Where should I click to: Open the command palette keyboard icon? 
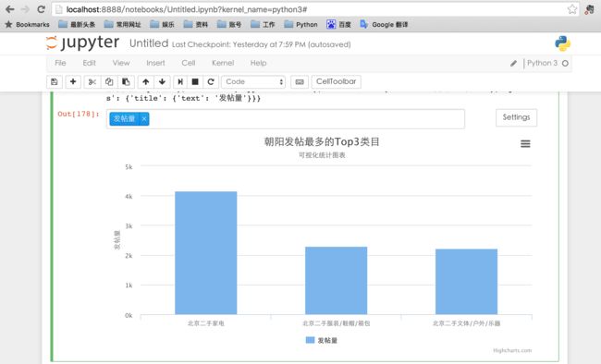pyautogui.click(x=300, y=81)
